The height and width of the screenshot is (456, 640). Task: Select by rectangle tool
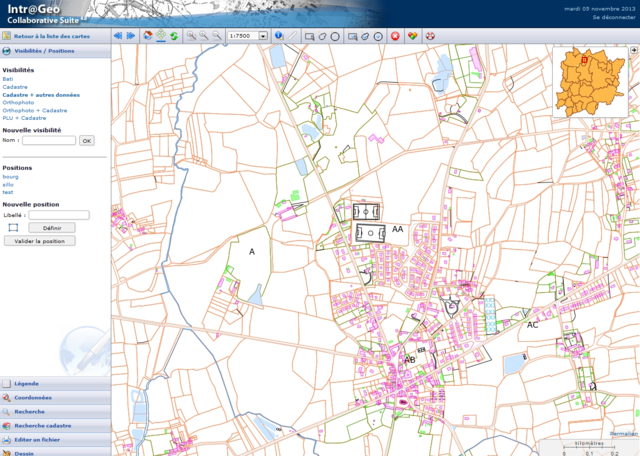point(309,36)
